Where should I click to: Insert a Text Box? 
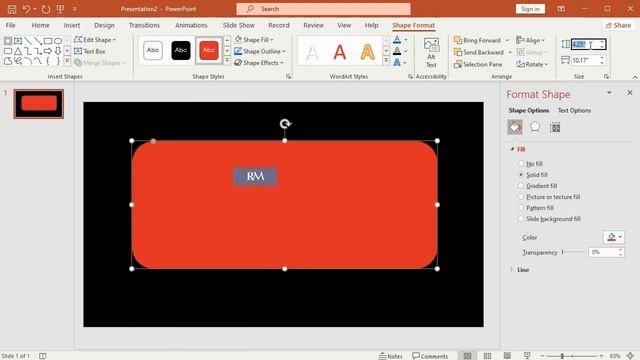coord(90,51)
